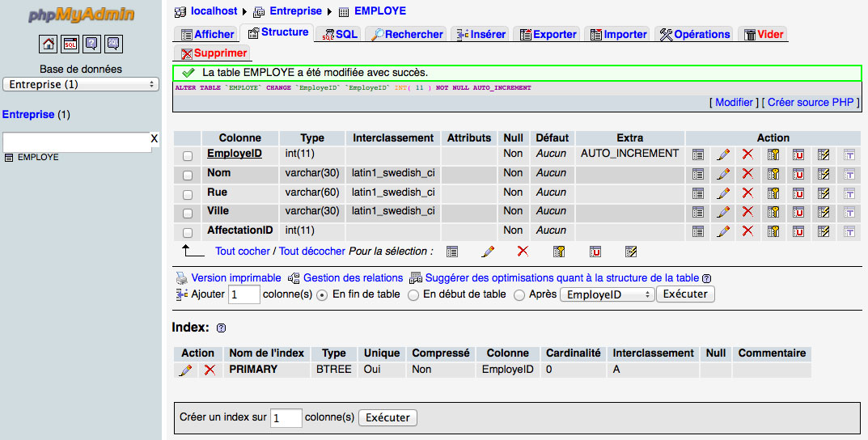The width and height of the screenshot is (868, 440).
Task: Add fulltext icon on the Nom column
Action: 849,174
